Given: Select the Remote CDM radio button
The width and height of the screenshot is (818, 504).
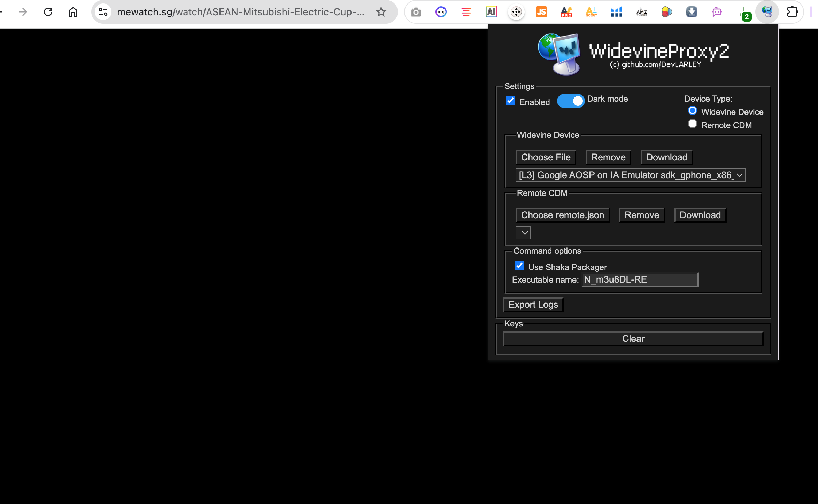Looking at the screenshot, I should click(x=693, y=124).
